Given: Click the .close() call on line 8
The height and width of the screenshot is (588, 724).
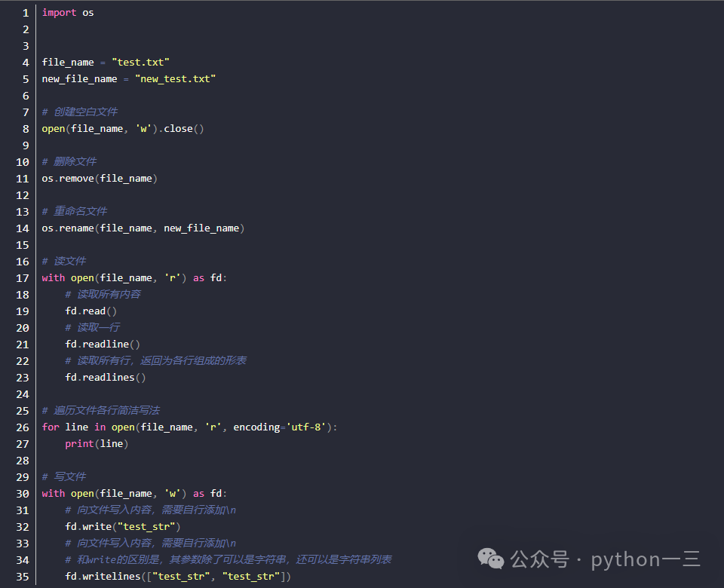Looking at the screenshot, I should [182, 129].
